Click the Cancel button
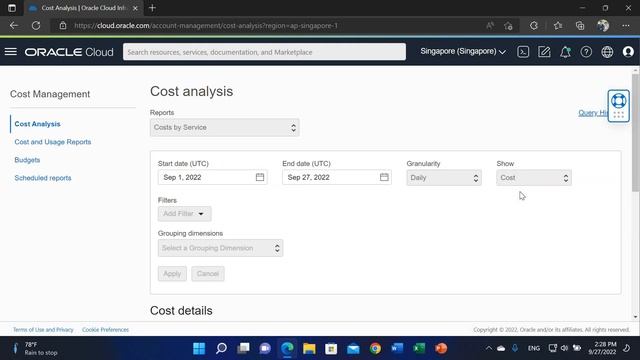The width and height of the screenshot is (640, 360). (208, 273)
